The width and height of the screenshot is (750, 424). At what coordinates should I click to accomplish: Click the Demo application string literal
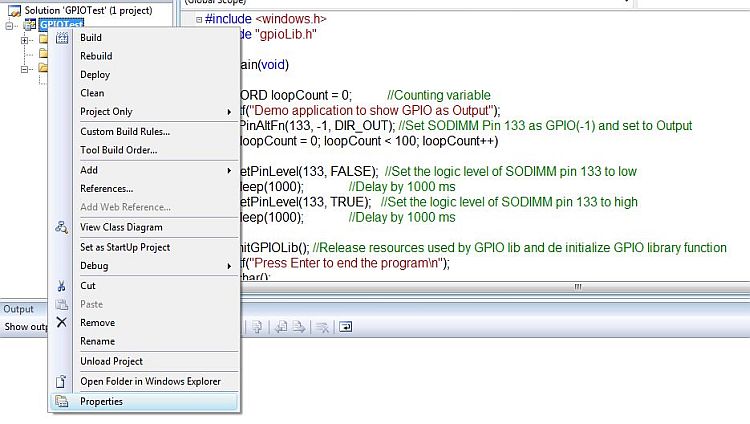point(371,111)
